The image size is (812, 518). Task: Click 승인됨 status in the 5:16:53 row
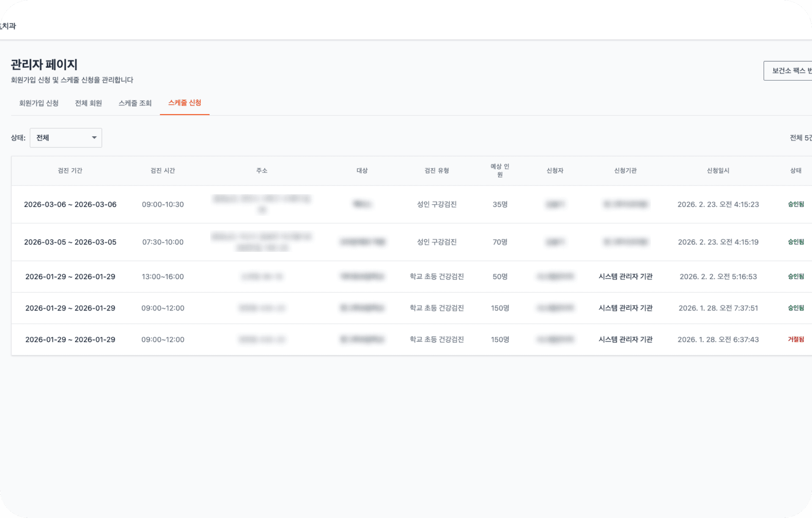coord(796,276)
